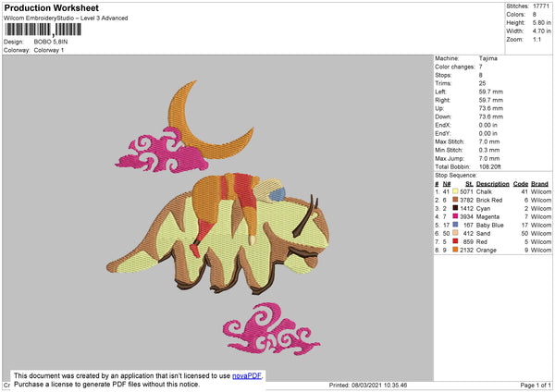Click the Total Bobbin value '108.20ft'
The height and width of the screenshot is (392, 555).
pos(490,166)
